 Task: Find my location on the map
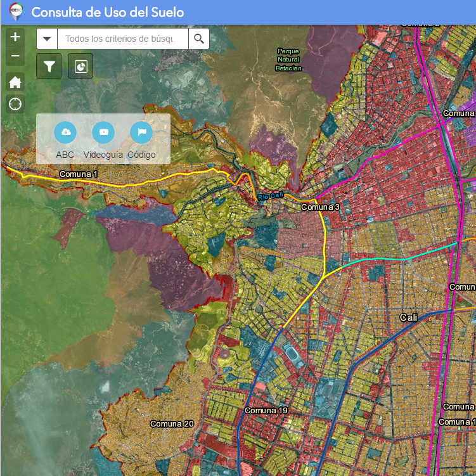15,103
